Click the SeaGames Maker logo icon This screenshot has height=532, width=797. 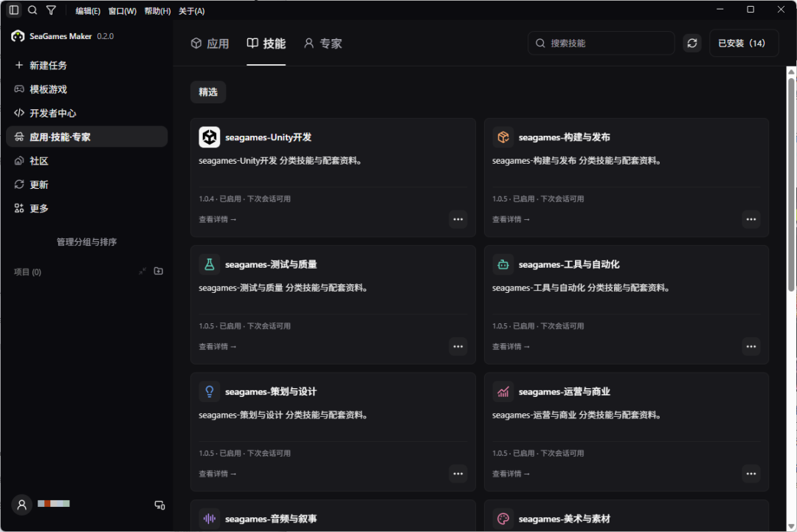point(18,36)
